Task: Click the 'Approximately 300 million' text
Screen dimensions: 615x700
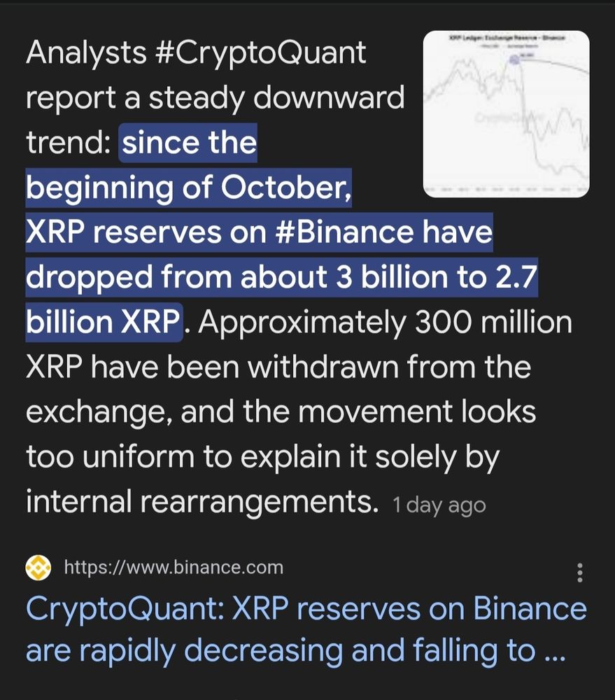Action: tap(385, 322)
